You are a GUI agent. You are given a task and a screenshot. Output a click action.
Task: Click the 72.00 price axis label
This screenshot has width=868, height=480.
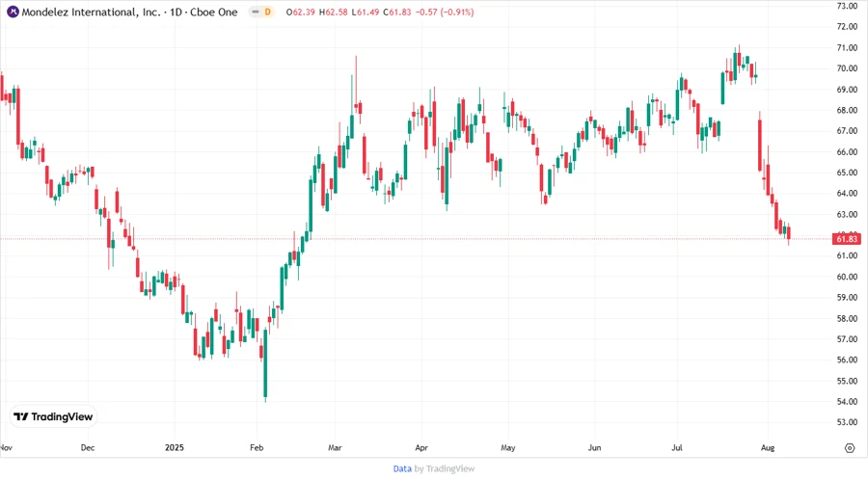click(x=847, y=27)
